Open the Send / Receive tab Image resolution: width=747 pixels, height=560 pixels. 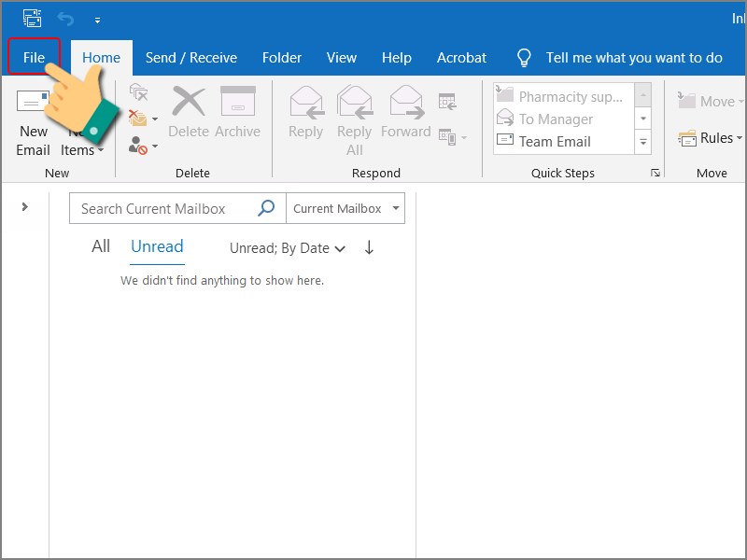[x=191, y=58]
